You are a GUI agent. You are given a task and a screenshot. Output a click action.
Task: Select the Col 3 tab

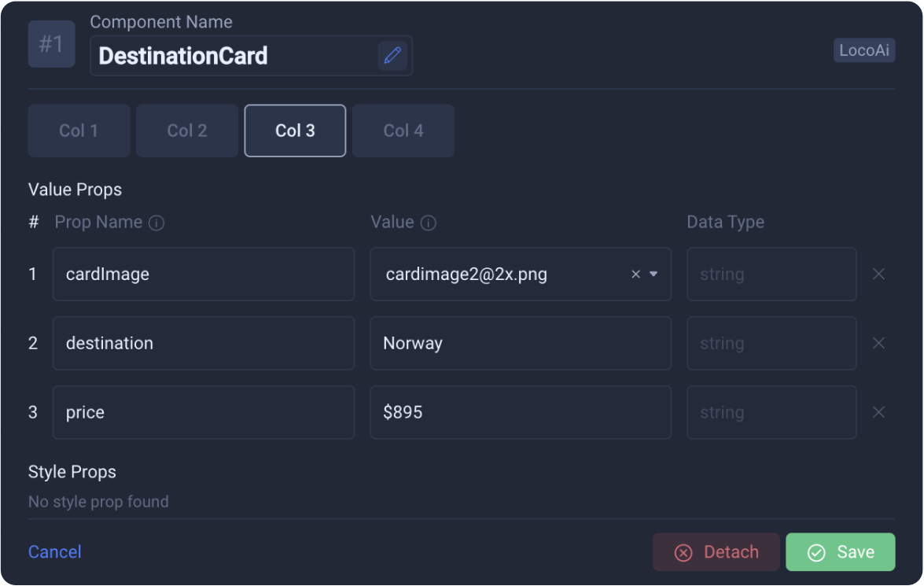(295, 131)
